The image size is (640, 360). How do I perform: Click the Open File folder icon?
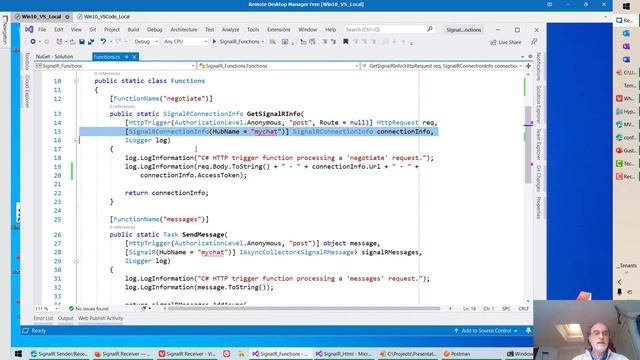tap(72, 42)
